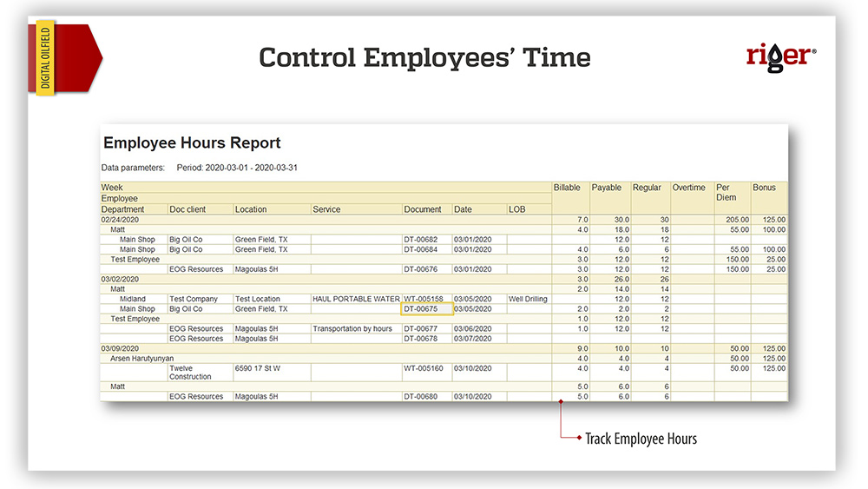Click the Bonus column header
The height and width of the screenshot is (489, 868).
tap(764, 188)
